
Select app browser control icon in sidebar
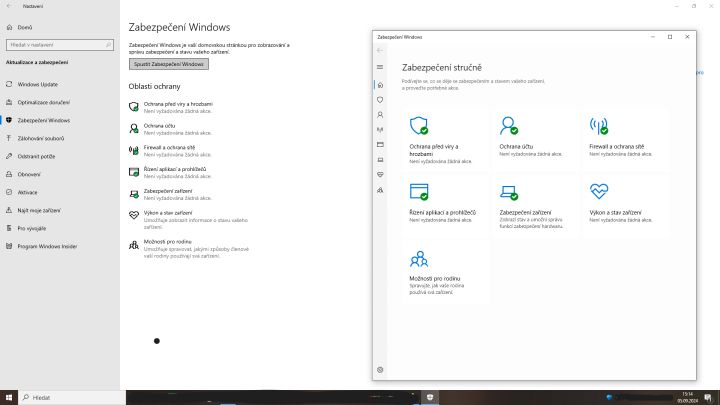[380, 145]
